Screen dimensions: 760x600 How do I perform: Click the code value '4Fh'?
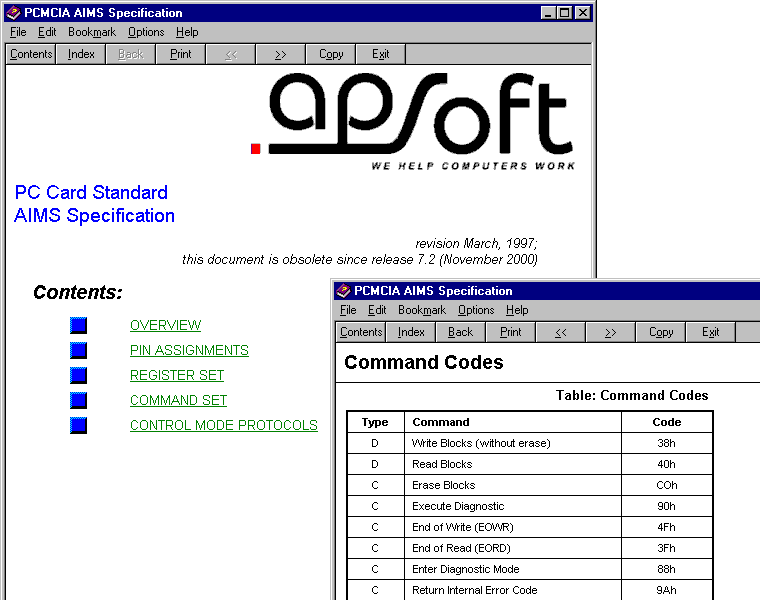[666, 527]
